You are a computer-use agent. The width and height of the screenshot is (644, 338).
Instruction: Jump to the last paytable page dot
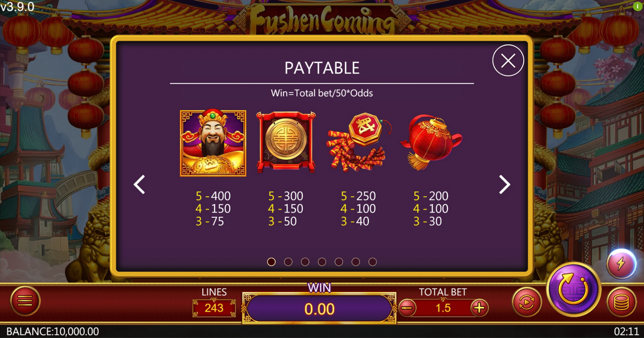[x=372, y=262]
